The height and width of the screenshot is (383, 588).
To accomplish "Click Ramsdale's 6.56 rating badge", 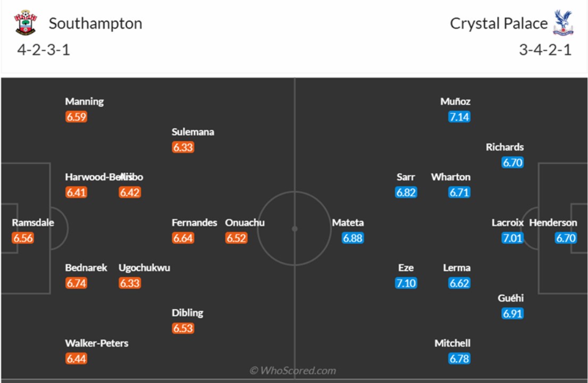I will 23,238.
